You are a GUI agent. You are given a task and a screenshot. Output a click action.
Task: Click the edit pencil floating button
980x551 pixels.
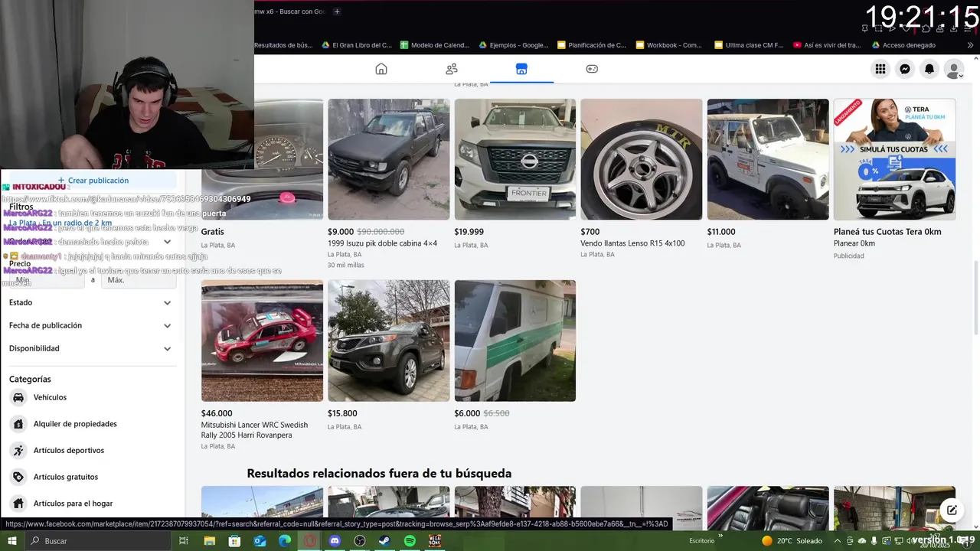coord(952,510)
